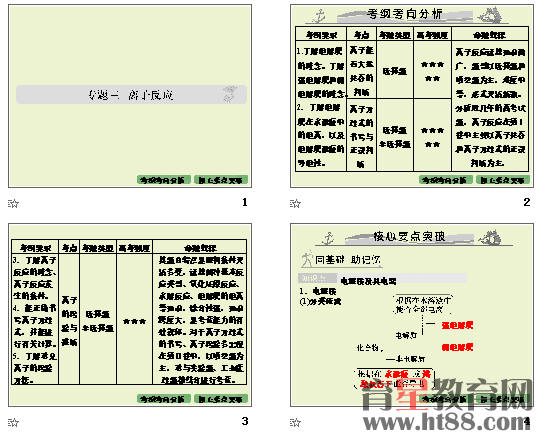548x434 pixels.
Task: Click the running figure icon in slide 4
Action: point(307,260)
